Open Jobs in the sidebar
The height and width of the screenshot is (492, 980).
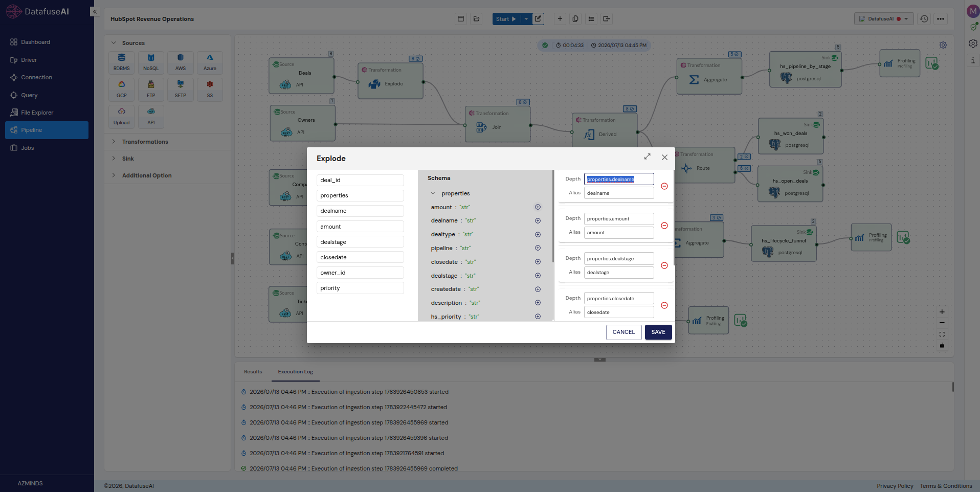pos(47,148)
